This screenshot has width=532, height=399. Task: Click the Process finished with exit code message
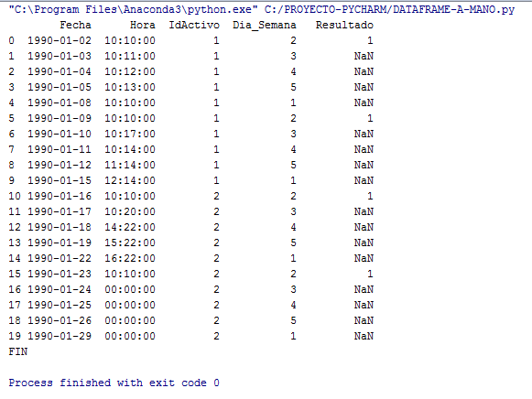(x=114, y=383)
